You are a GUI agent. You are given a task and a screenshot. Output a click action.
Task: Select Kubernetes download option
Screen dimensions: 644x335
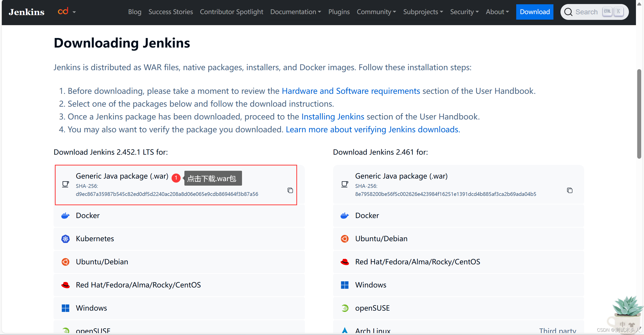[95, 239]
